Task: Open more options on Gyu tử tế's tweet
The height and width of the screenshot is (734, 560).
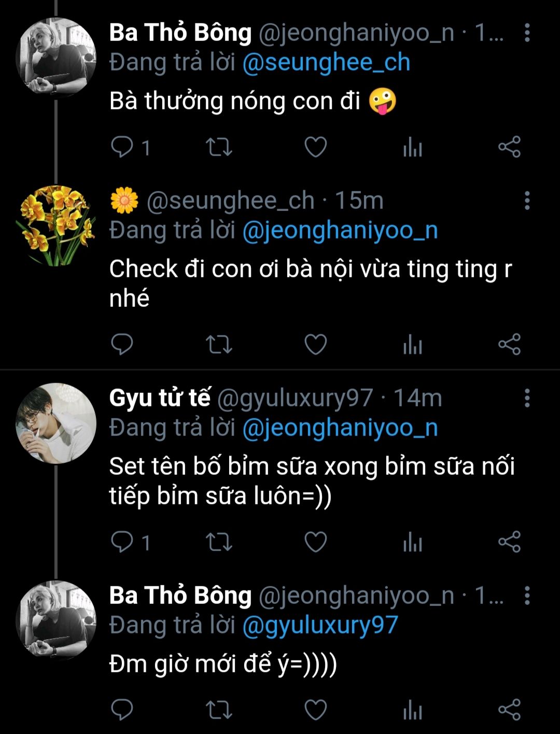Action: 527,398
